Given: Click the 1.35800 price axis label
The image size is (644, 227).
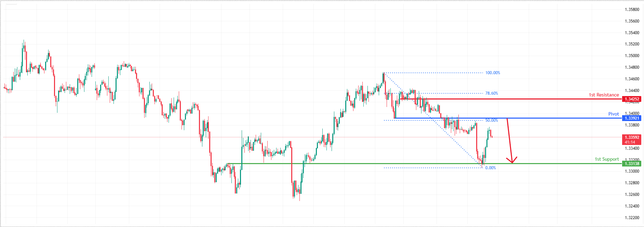Looking at the screenshot, I should 632,10.
